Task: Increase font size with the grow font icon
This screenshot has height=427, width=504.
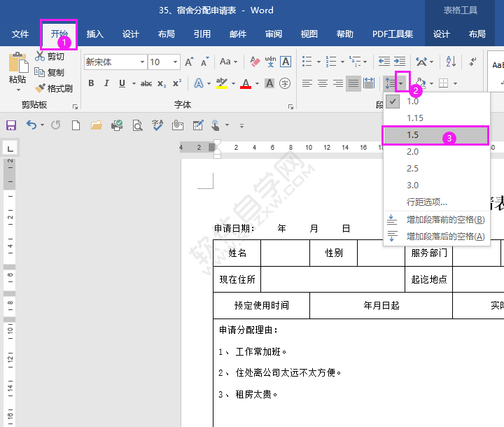Action: tap(189, 62)
